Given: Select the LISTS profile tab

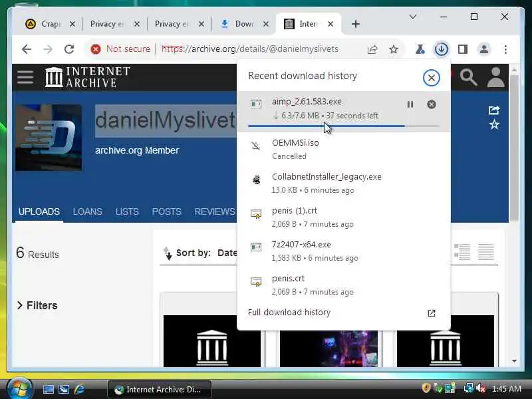Looking at the screenshot, I should (127, 211).
